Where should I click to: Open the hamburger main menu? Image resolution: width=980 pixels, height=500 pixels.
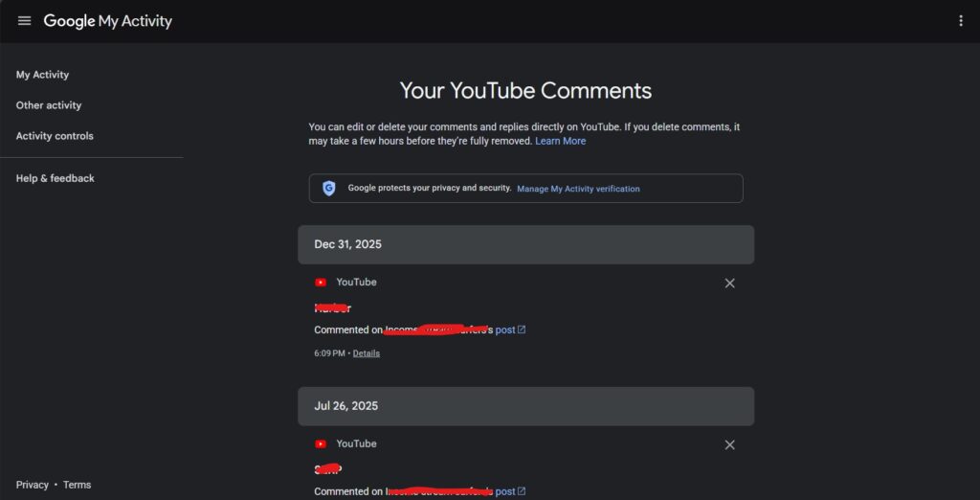pos(24,21)
